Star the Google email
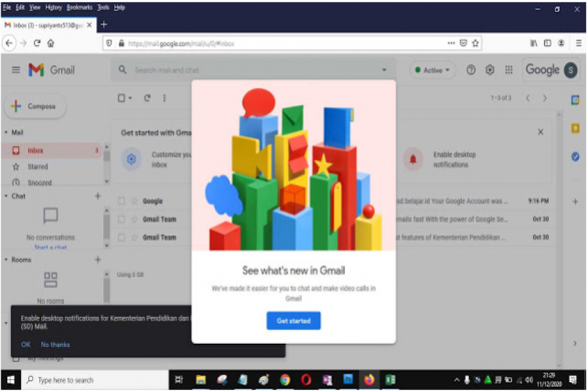This screenshot has width=588, height=392. tap(134, 201)
